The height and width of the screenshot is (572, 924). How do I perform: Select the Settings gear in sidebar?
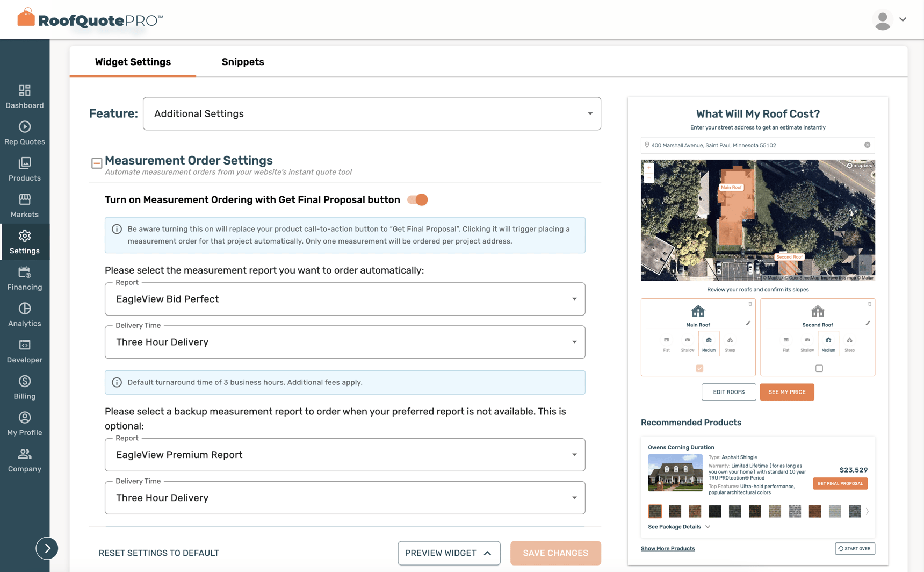(x=25, y=242)
